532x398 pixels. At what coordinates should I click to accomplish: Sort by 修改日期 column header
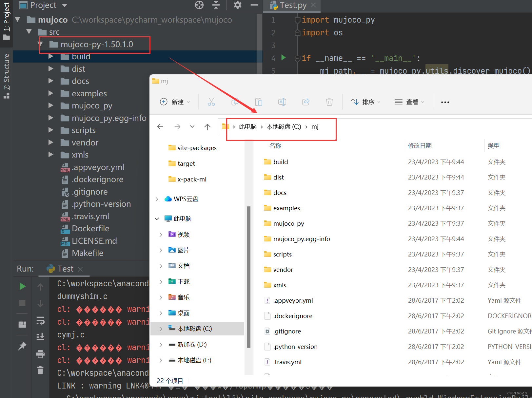420,146
